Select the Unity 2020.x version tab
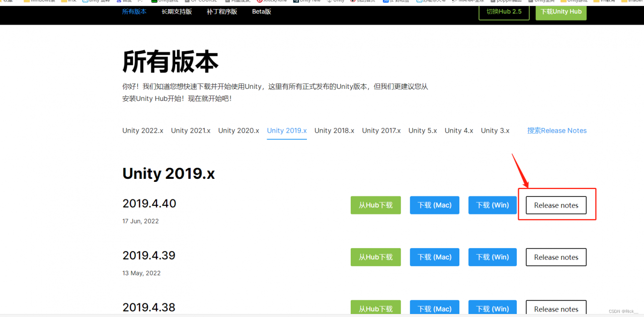Screen dimensions: 644x317 [x=238, y=131]
